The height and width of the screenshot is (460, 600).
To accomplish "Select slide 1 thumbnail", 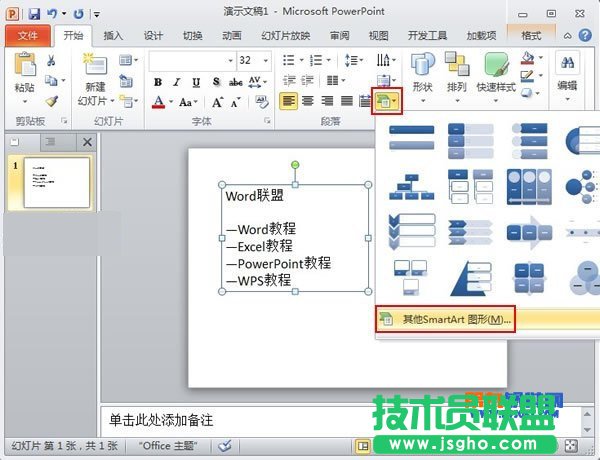I will 57,183.
